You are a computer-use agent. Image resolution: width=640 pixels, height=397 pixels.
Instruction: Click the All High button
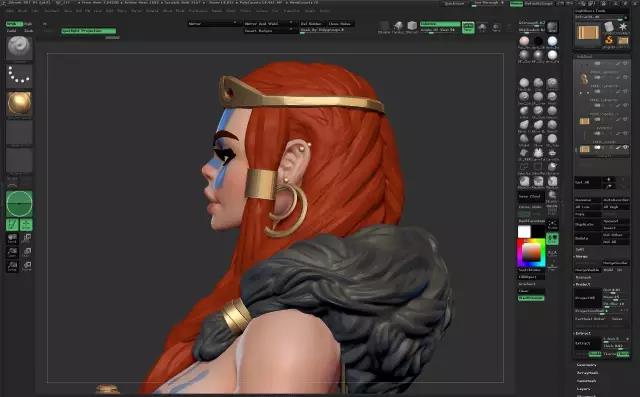pos(616,207)
